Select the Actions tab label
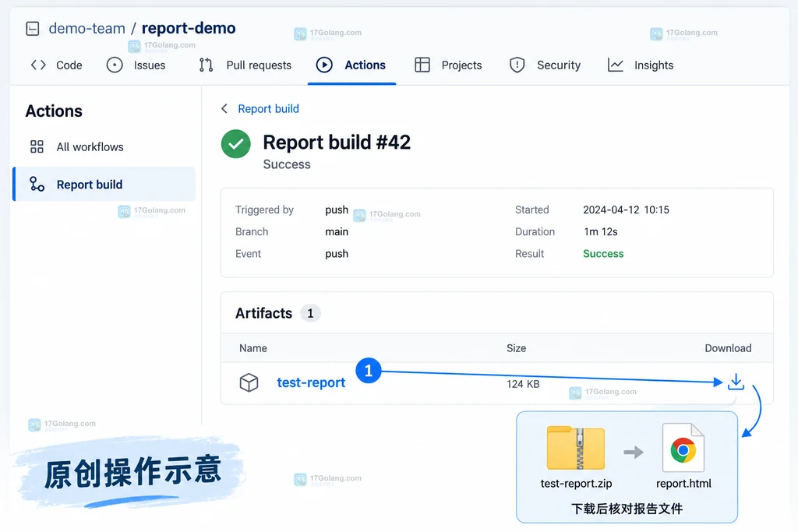This screenshot has width=798, height=532. 365,65
